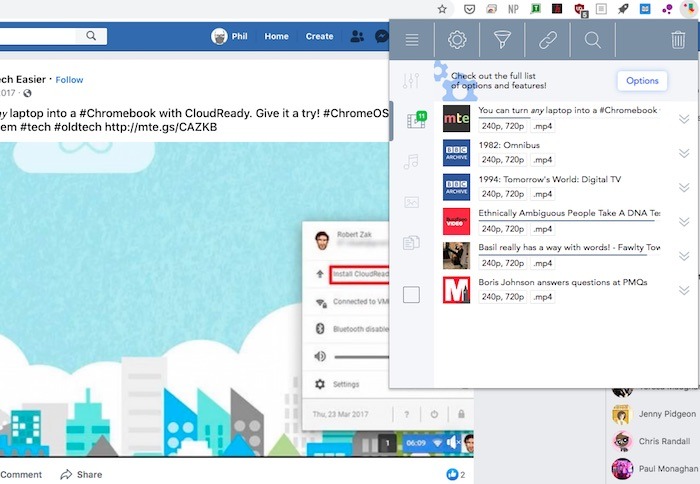Click the blue book extension icon
This screenshot has height=484, width=700.
point(645,9)
